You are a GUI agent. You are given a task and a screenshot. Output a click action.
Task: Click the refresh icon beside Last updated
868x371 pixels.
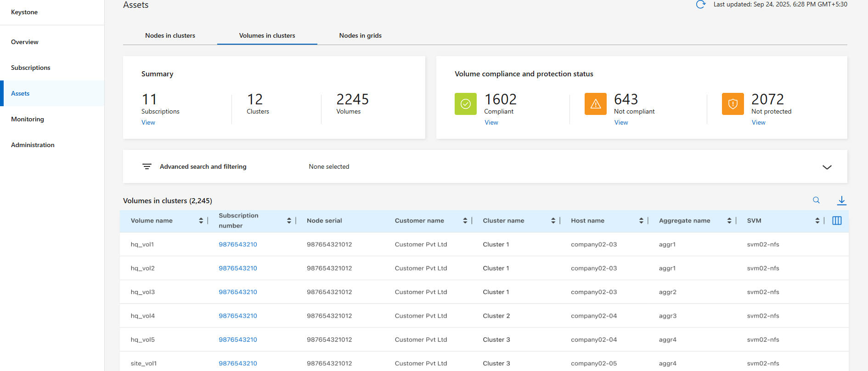coord(700,5)
